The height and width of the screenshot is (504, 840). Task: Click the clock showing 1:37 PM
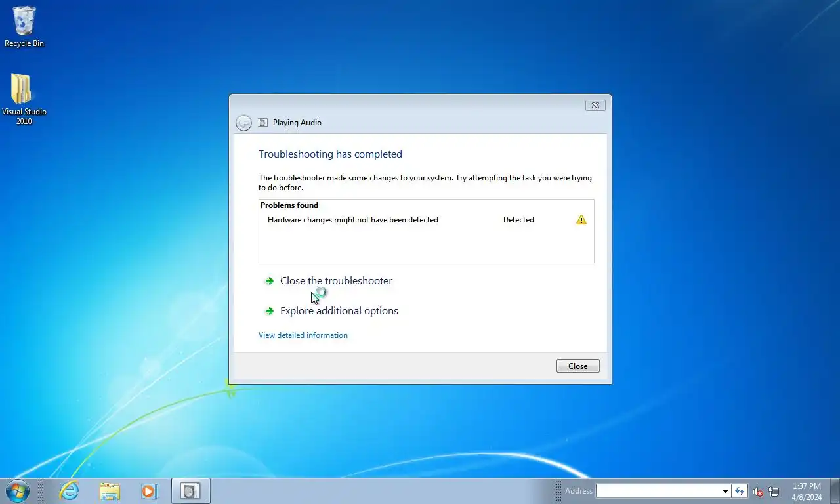[807, 486]
